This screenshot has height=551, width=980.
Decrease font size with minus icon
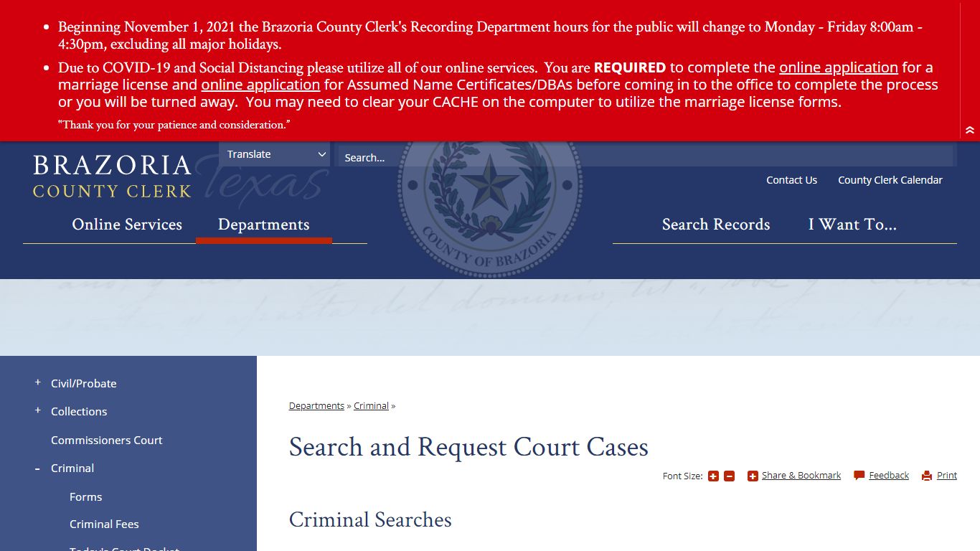pyautogui.click(x=729, y=476)
